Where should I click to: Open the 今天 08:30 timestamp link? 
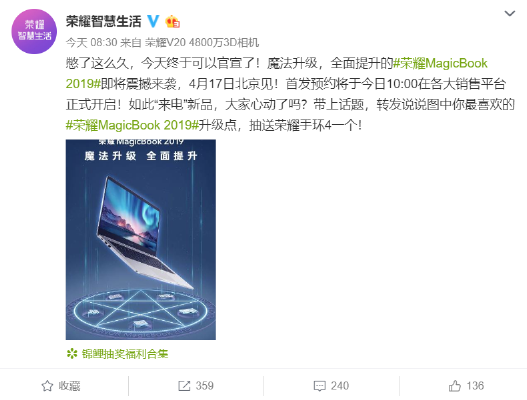coord(91,42)
